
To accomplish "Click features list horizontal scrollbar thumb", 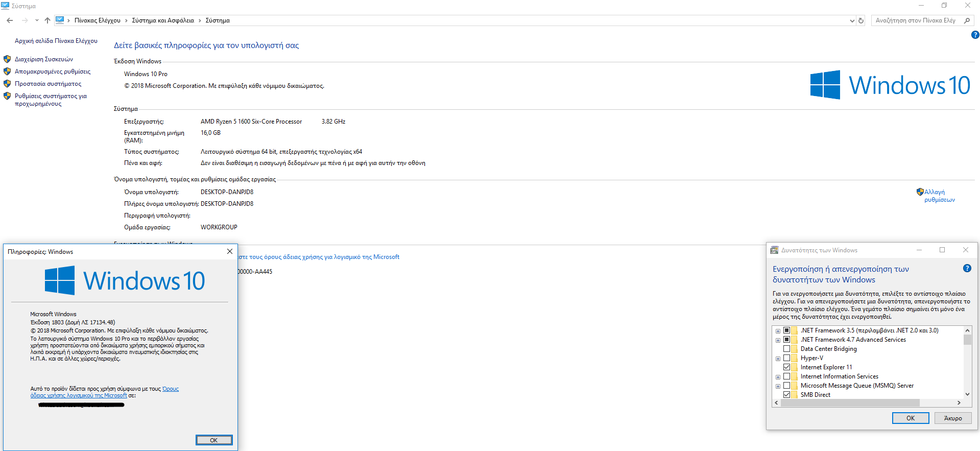I will (x=850, y=403).
